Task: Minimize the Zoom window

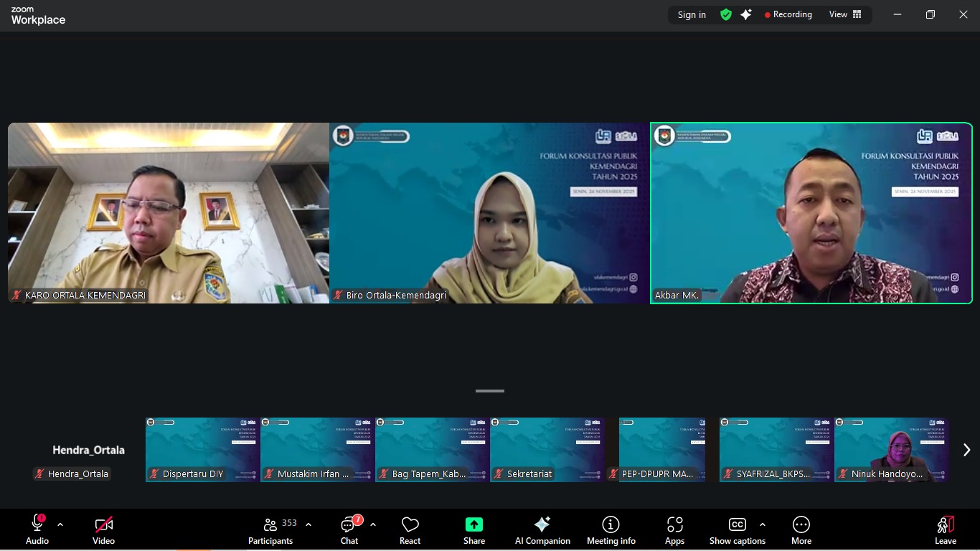Action: [x=897, y=14]
